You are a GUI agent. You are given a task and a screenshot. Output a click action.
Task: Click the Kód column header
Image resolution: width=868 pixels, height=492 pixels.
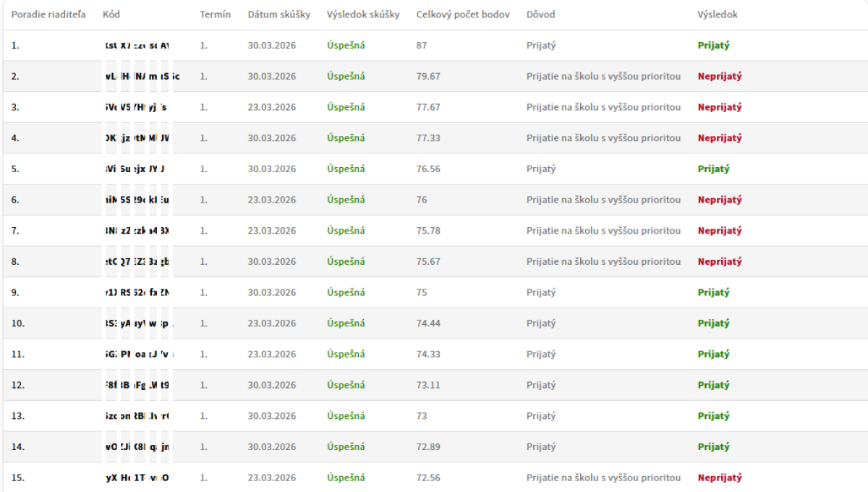click(111, 14)
